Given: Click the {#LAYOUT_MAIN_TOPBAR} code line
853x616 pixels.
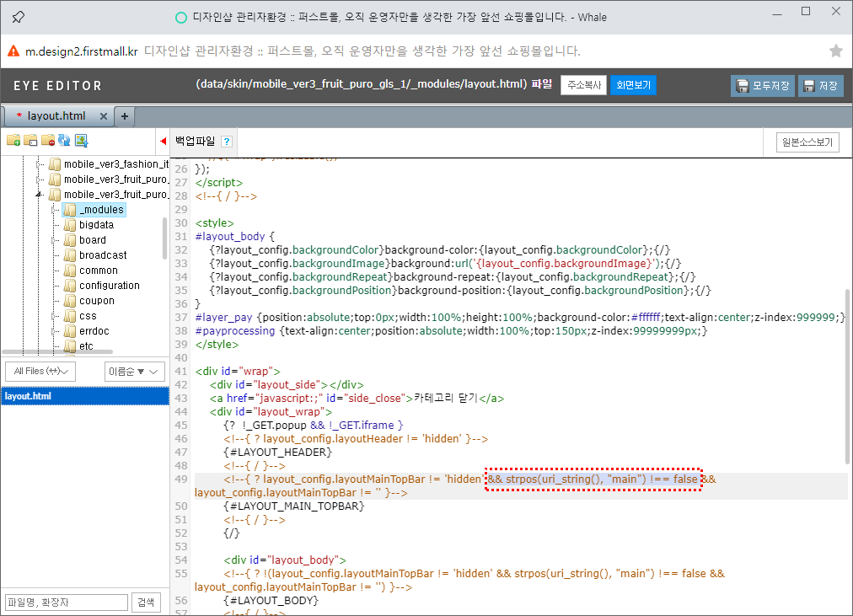Looking at the screenshot, I should click(x=294, y=506).
